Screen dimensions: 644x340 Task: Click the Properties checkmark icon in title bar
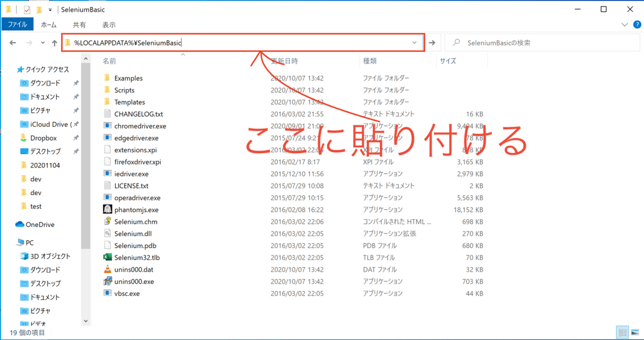27,10
